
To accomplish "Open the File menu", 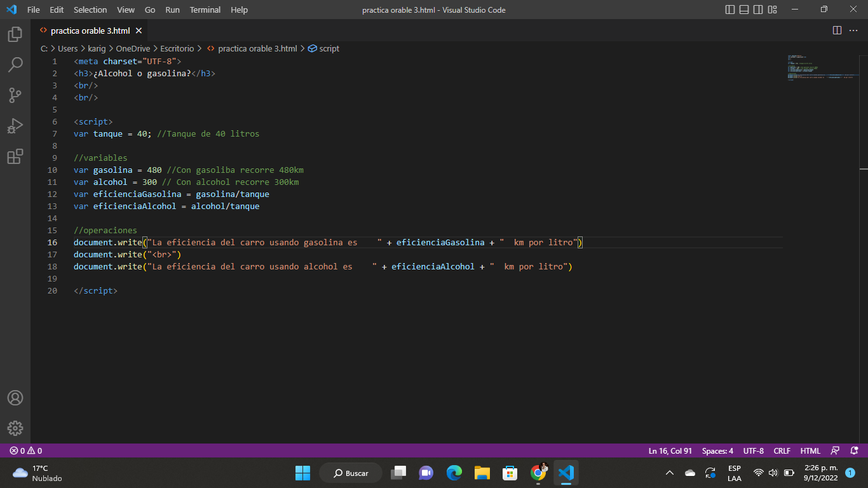I will (34, 10).
